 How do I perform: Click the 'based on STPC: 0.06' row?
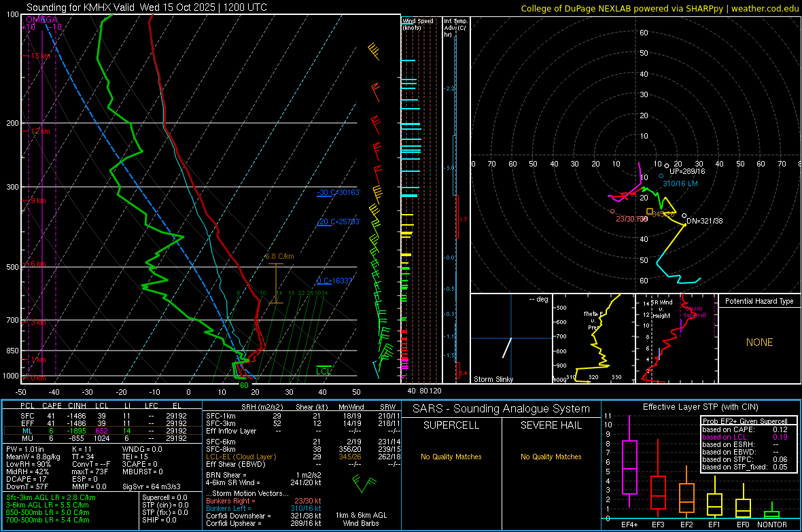(745, 459)
